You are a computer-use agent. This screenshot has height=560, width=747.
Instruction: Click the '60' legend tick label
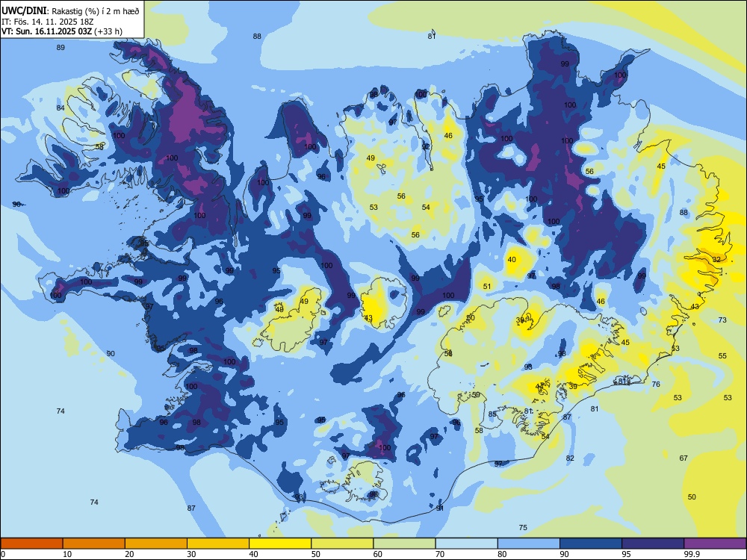click(x=378, y=554)
